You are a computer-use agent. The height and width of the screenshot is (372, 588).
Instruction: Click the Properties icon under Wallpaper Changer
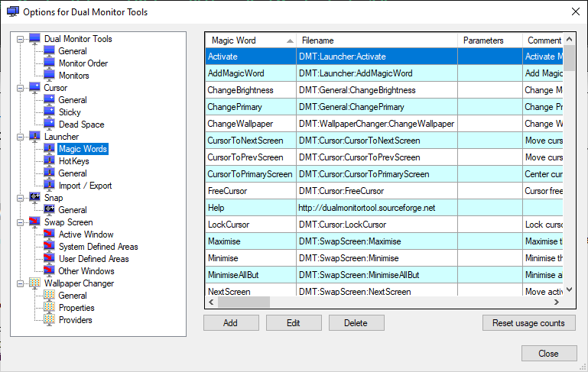point(49,308)
